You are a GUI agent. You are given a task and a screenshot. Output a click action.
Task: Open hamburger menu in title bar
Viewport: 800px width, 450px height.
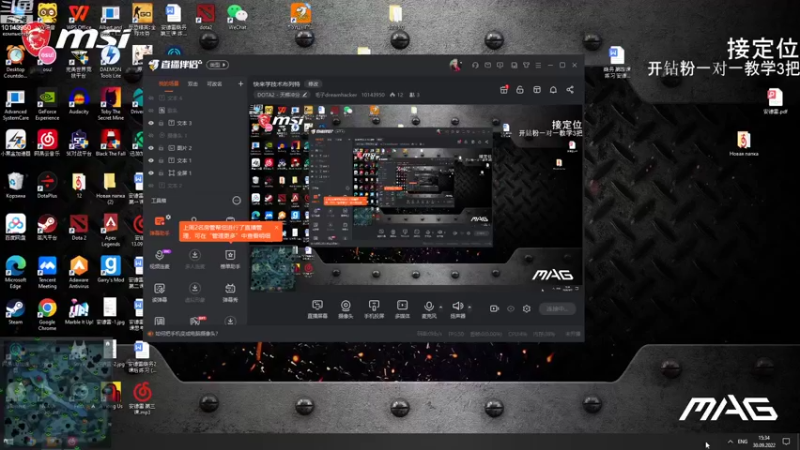point(538,65)
